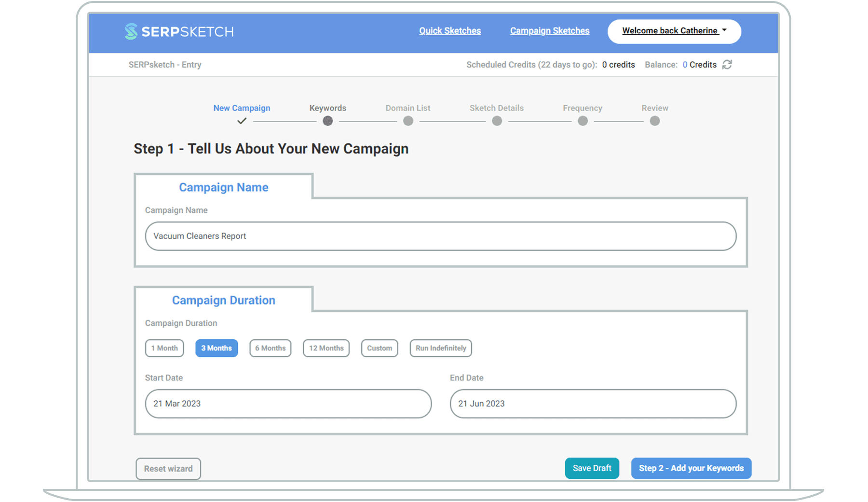Click the Sketch Details step circle marker
The height and width of the screenshot is (502, 868).
coord(497,121)
